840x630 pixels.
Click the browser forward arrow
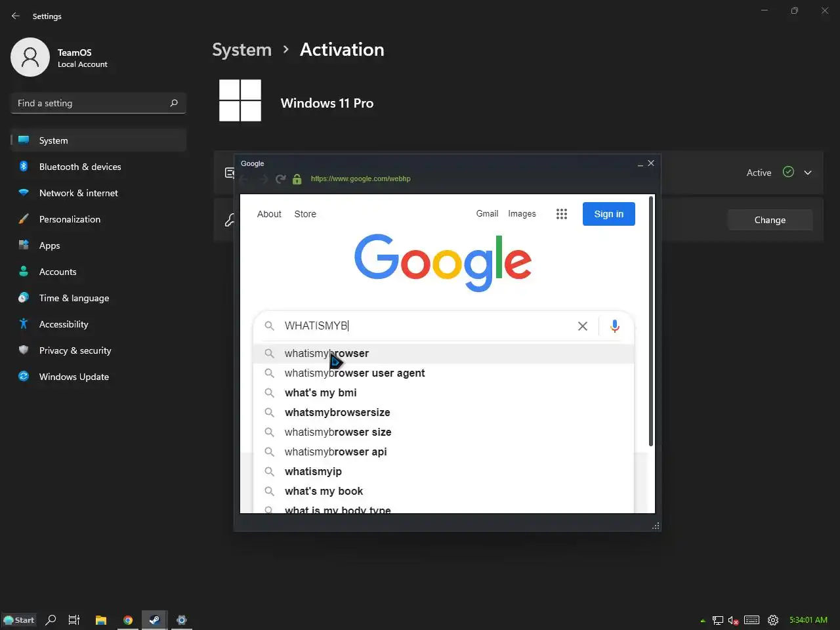tap(262, 178)
